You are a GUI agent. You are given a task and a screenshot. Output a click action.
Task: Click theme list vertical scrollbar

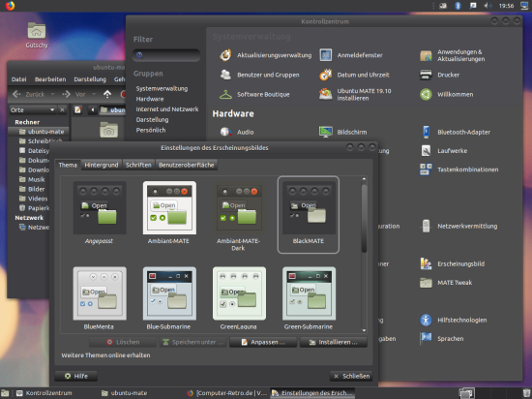tap(364, 218)
